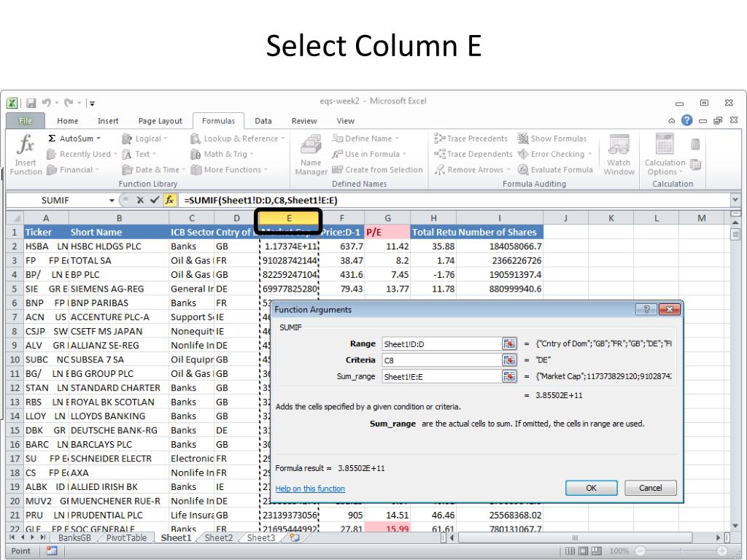Open More Functions menu
Image resolution: width=747 pixels, height=560 pixels.
point(228,170)
